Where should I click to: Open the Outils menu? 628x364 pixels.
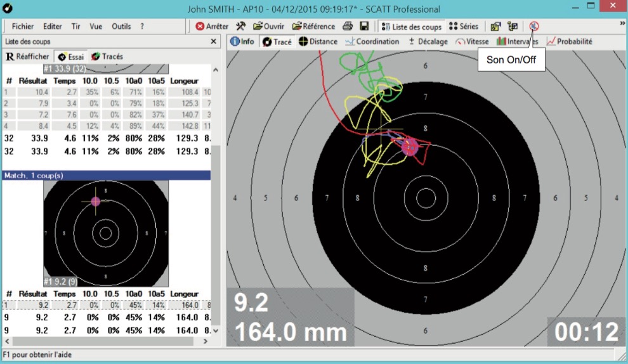coord(121,27)
